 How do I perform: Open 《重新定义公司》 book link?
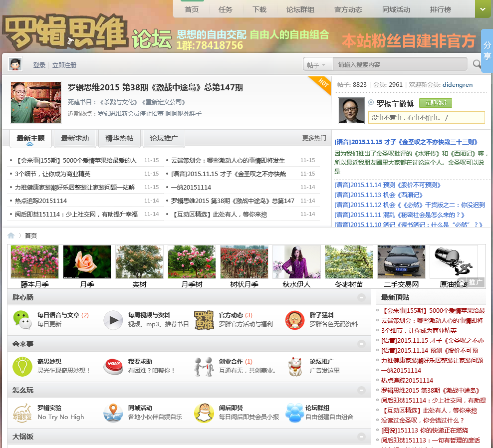[164, 102]
